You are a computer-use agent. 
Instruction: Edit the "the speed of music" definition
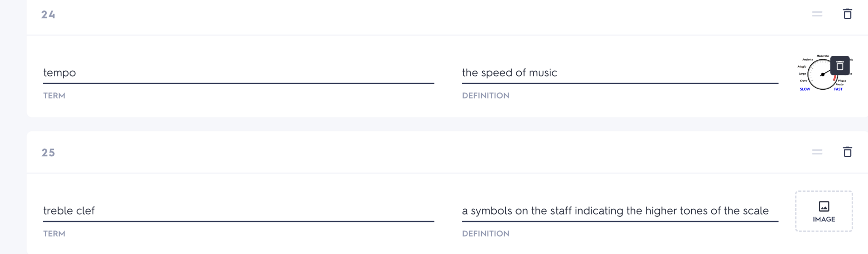coord(620,73)
